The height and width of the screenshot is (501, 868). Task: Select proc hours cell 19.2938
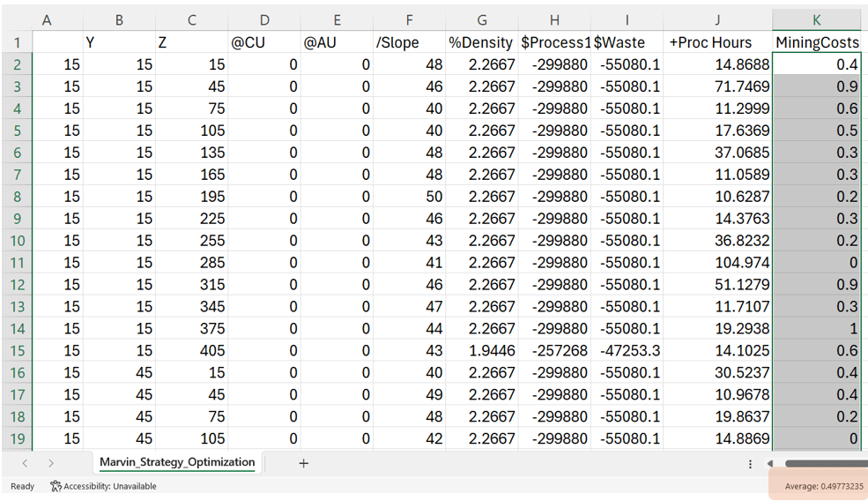coord(717,329)
